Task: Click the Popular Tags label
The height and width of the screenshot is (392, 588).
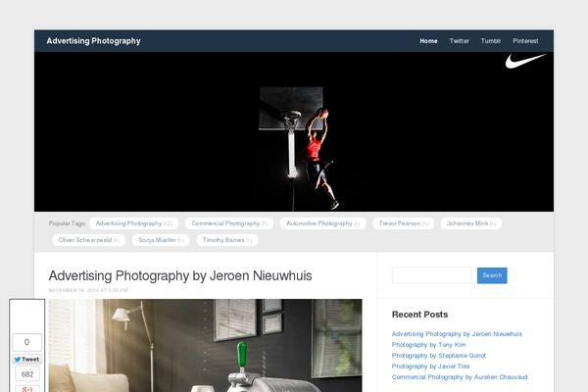Action: [67, 223]
